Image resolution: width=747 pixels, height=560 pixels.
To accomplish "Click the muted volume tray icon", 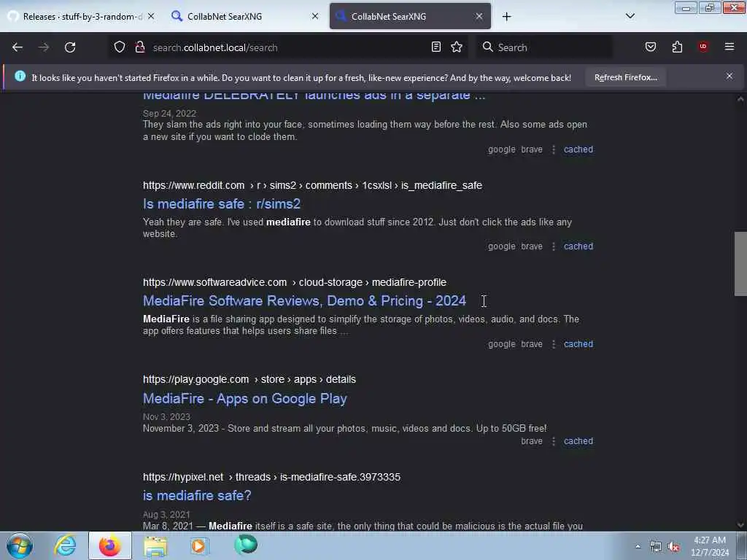I will pos(673,547).
